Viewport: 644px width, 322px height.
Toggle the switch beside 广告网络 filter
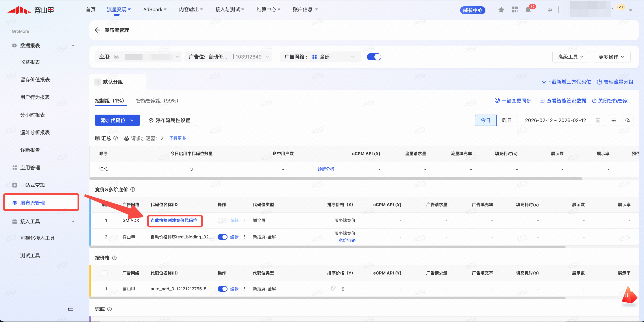374,57
